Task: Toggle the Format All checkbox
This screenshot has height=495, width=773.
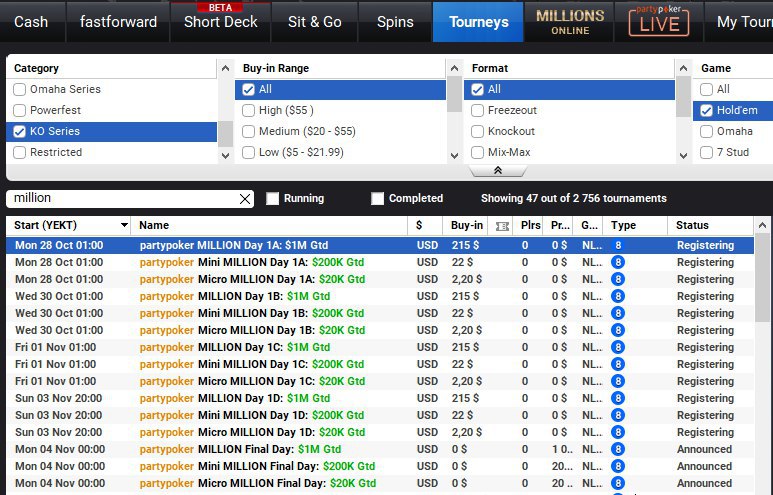Action: (x=477, y=89)
